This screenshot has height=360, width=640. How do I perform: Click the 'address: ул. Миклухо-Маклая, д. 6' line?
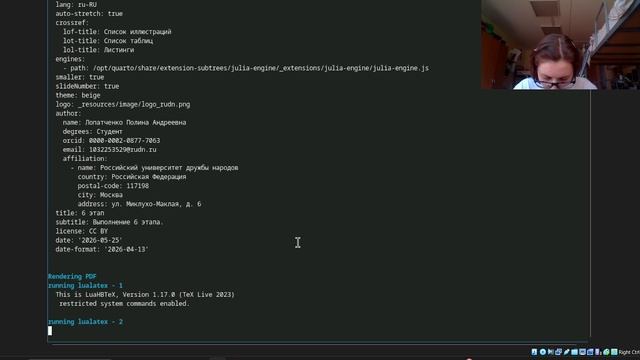tap(139, 204)
